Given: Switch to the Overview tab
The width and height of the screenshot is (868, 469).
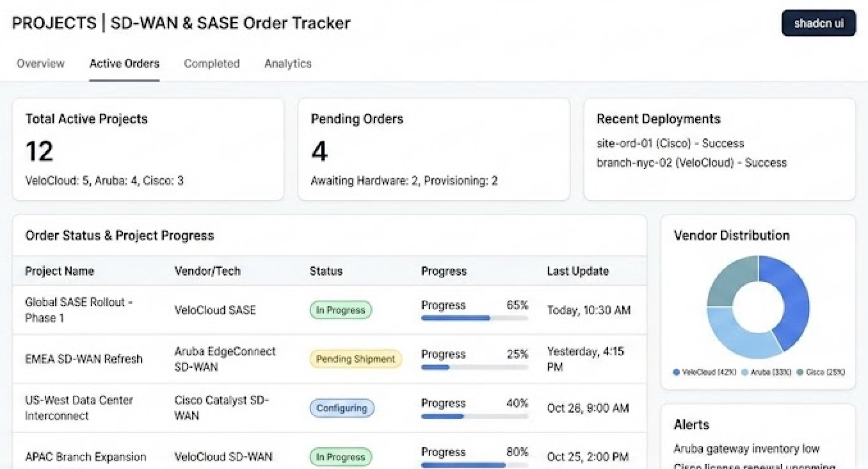Looking at the screenshot, I should pyautogui.click(x=40, y=63).
